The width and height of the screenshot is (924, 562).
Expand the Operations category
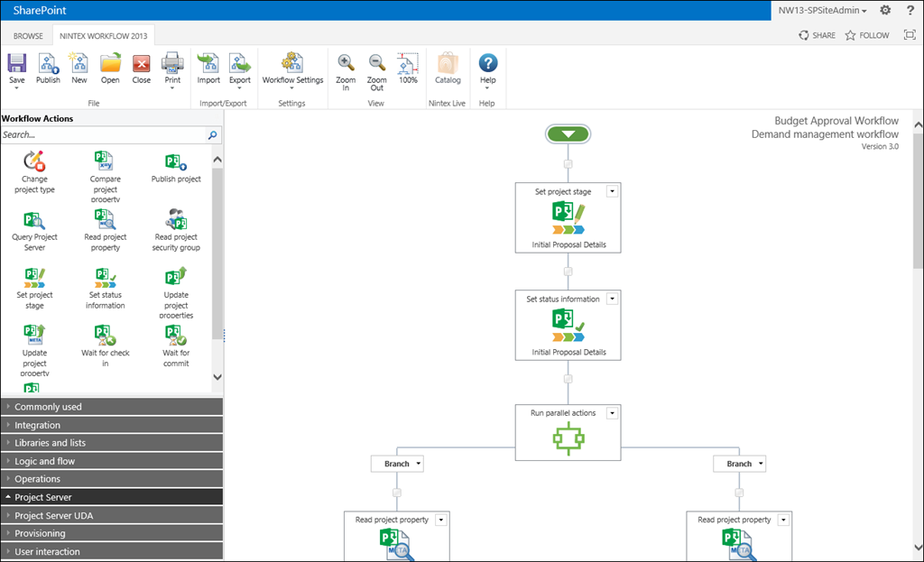(x=112, y=478)
